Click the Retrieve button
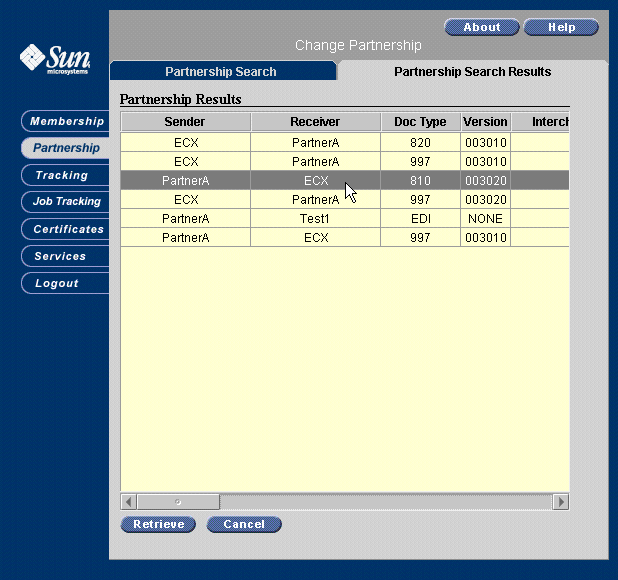Screen dimensions: 618x580 point(158,524)
